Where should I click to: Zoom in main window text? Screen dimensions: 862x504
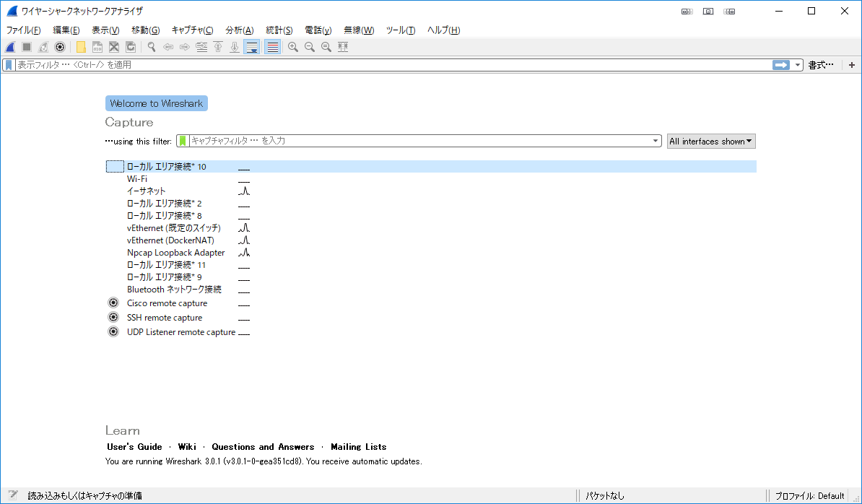pos(293,47)
